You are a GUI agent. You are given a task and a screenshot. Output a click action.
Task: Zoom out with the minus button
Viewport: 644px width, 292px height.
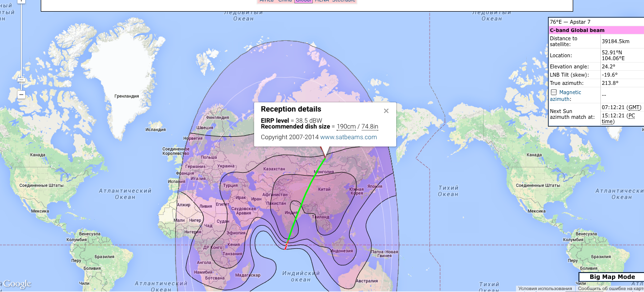21,95
